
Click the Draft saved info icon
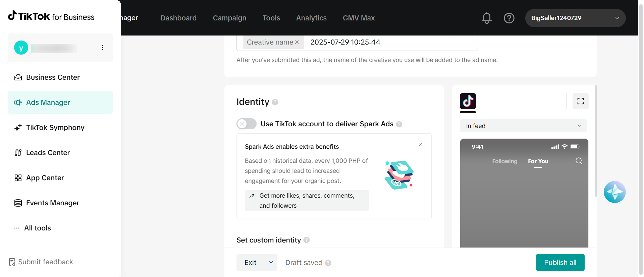tap(328, 263)
